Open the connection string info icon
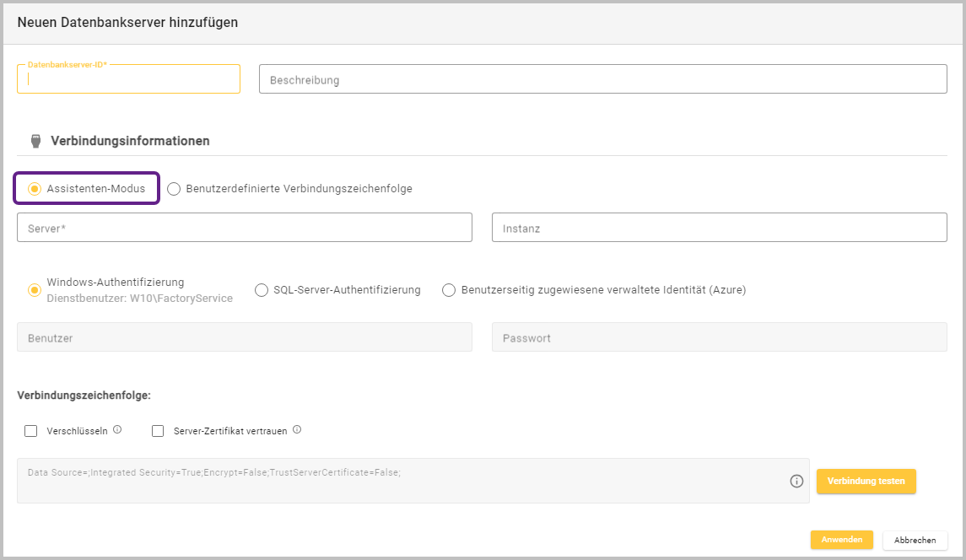 click(x=796, y=481)
